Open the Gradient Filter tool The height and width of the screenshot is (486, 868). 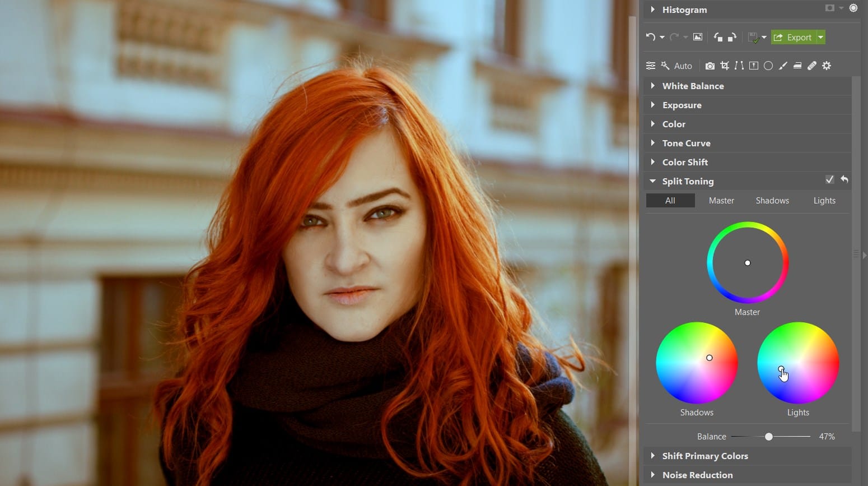[x=754, y=66]
